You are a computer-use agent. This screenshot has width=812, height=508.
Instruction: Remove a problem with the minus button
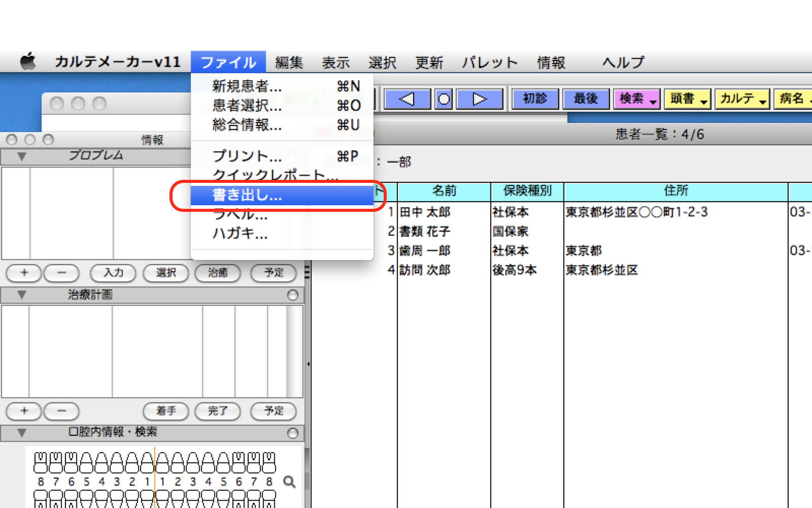(x=61, y=273)
